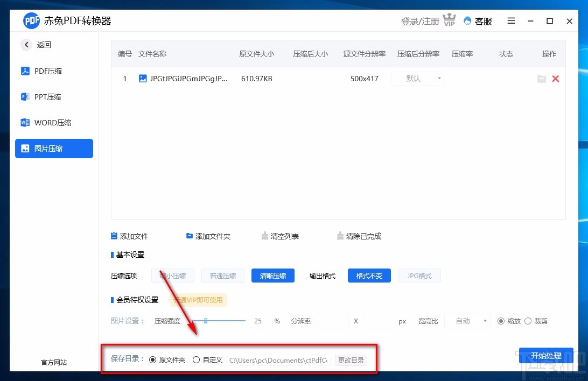
Task: Switch to 清晰压缩 compression mode
Action: [273, 276]
